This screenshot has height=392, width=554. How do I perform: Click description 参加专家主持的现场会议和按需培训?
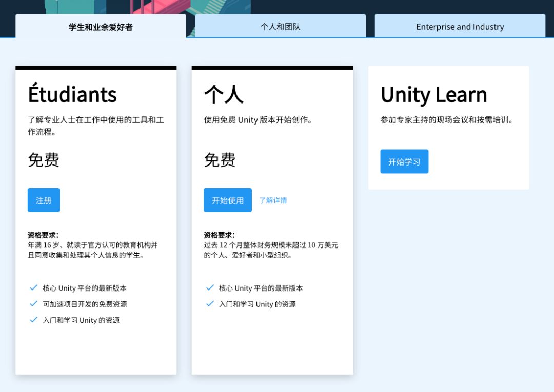(x=447, y=120)
